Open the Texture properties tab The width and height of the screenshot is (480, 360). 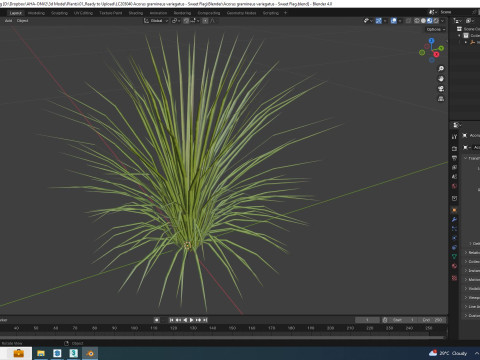454,278
